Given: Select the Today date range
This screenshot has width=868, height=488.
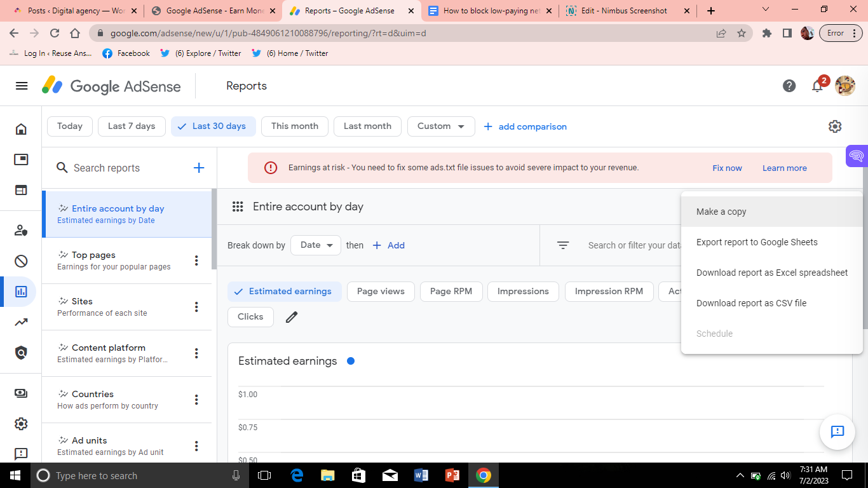Looking at the screenshot, I should point(70,126).
